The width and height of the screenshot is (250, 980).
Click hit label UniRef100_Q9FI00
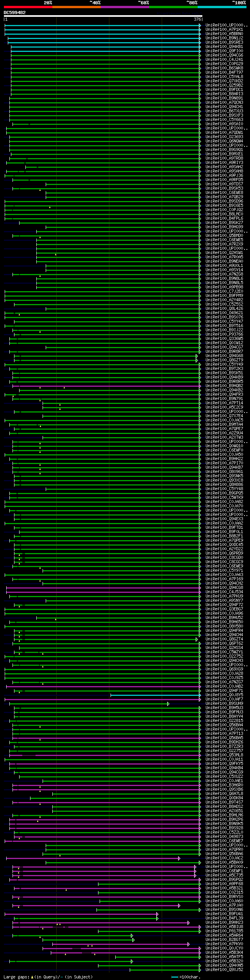[224, 51]
